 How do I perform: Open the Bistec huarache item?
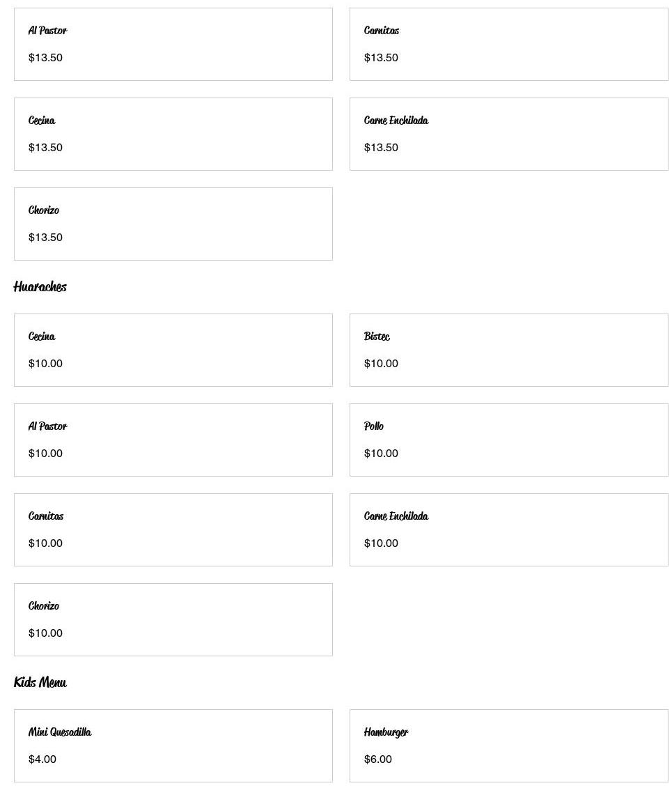508,350
